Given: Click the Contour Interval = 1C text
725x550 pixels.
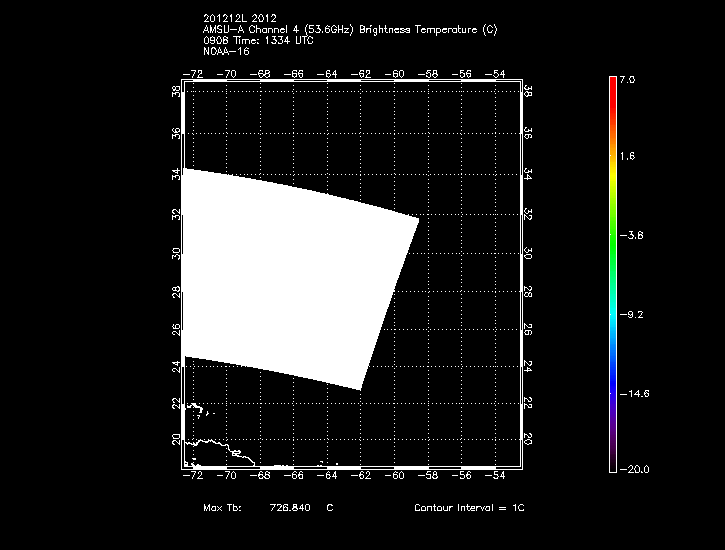Looking at the screenshot, I should pos(469,508).
